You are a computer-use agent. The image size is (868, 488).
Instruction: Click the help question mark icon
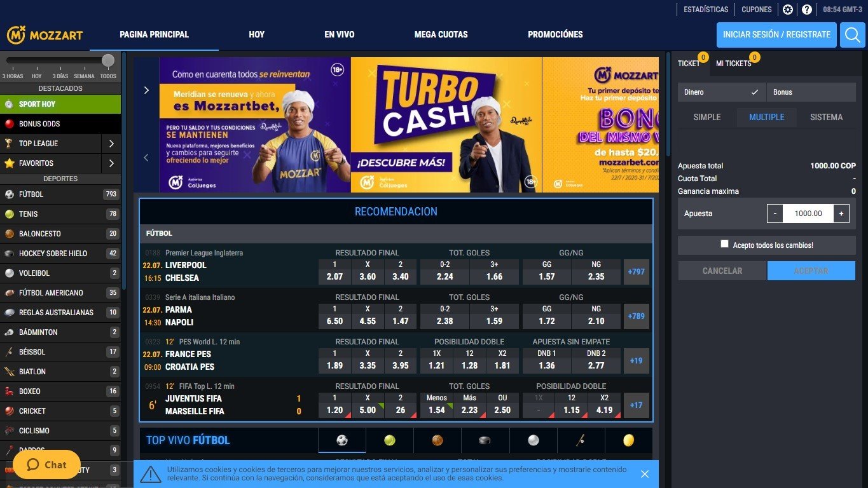807,10
